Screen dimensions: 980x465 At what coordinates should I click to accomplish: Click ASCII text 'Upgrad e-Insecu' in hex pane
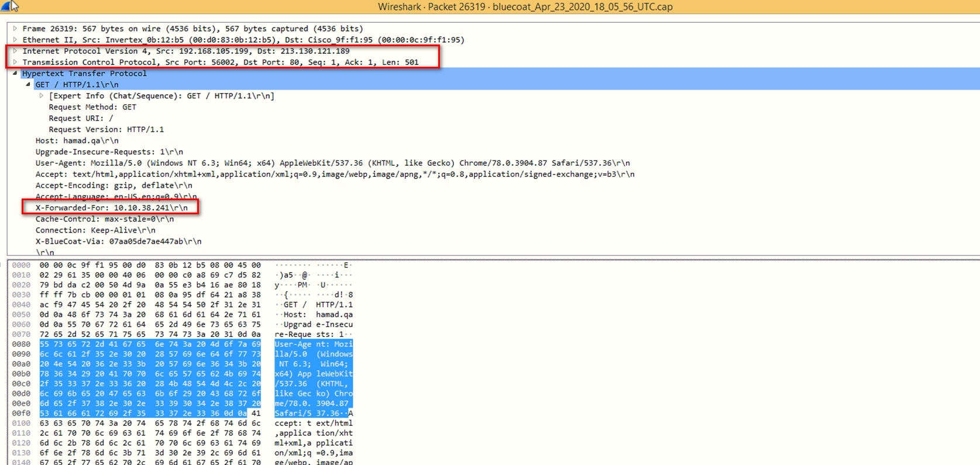click(x=318, y=324)
